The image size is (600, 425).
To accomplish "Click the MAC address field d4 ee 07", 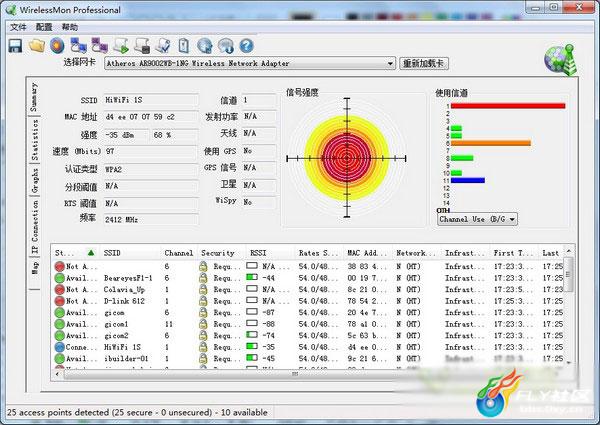I will (x=150, y=117).
